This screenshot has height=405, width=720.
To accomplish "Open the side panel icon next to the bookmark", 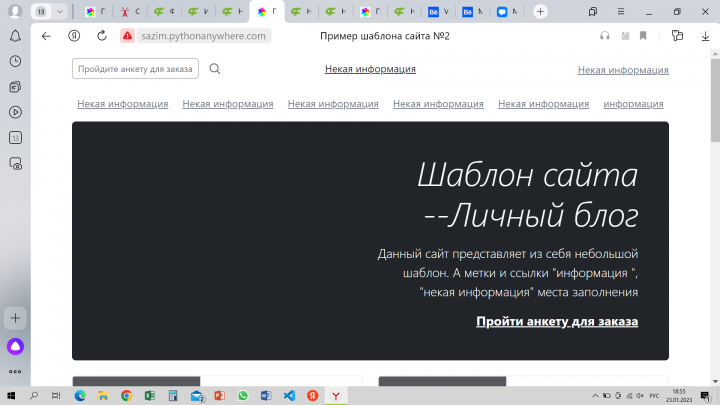I will click(x=677, y=36).
